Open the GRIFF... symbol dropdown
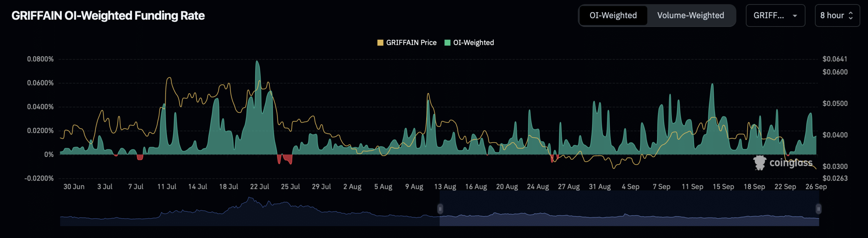This screenshot has width=868, height=238. (x=775, y=15)
